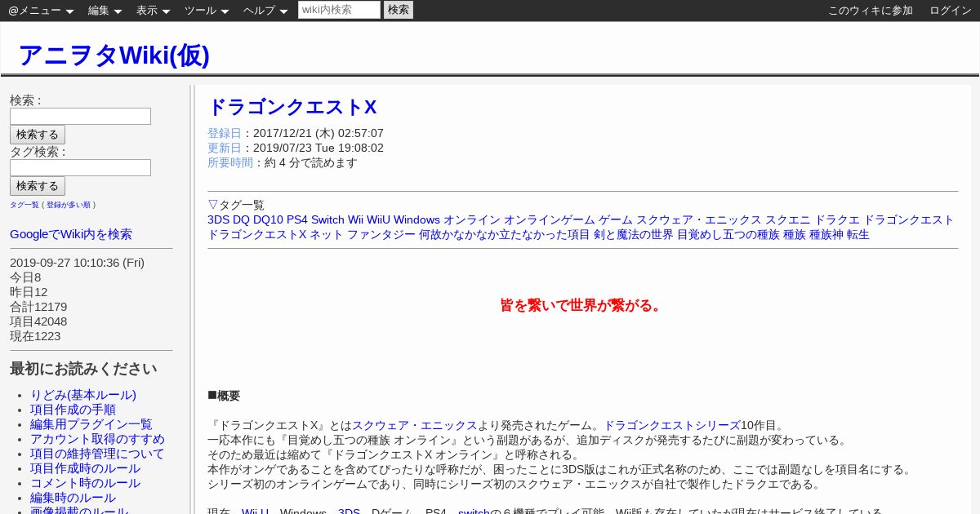Click the 所要時間 label link

click(x=230, y=162)
